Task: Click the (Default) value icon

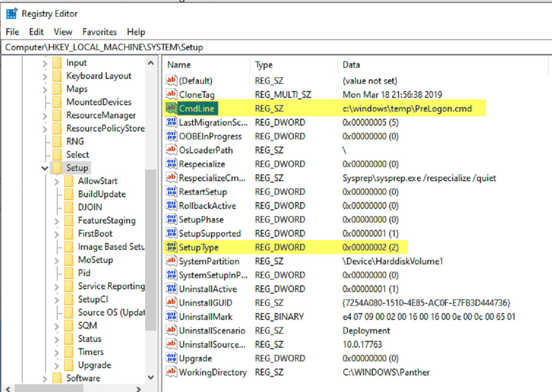Action: (171, 80)
